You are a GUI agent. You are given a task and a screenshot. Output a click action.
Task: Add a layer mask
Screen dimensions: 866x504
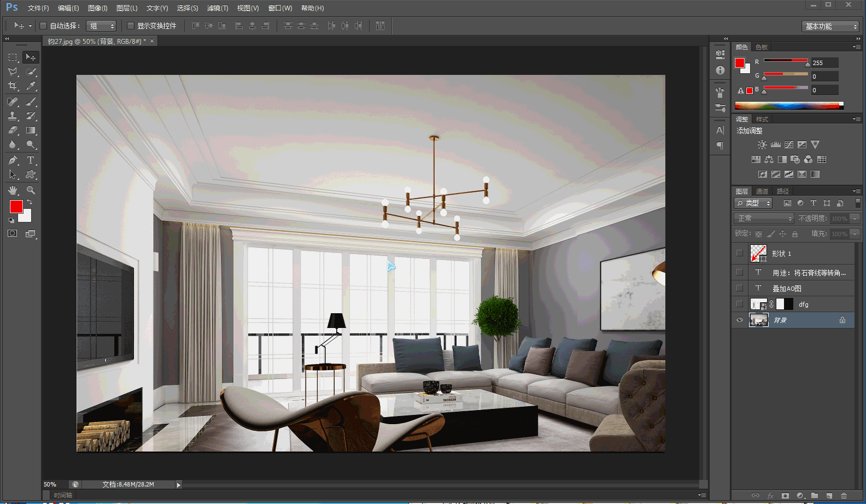786,496
